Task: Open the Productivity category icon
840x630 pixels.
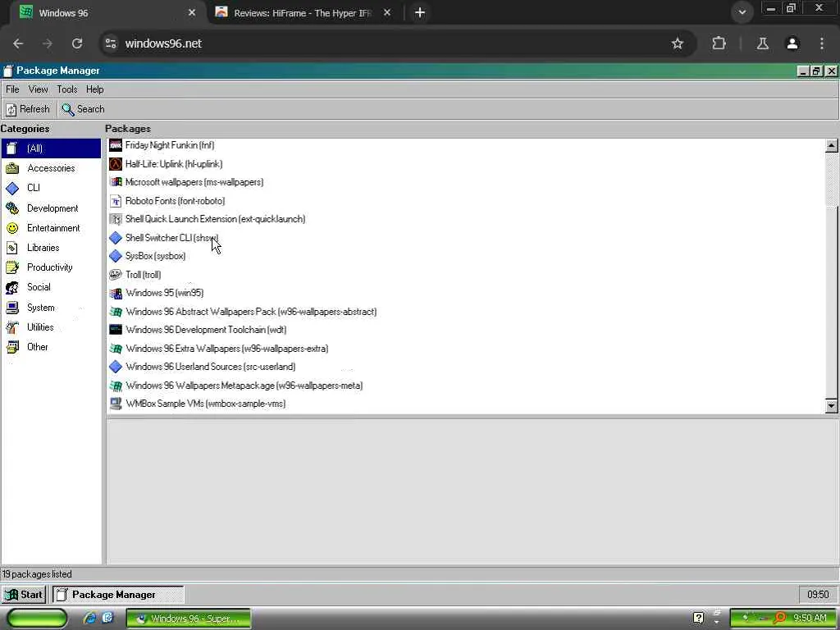Action: coord(12,267)
